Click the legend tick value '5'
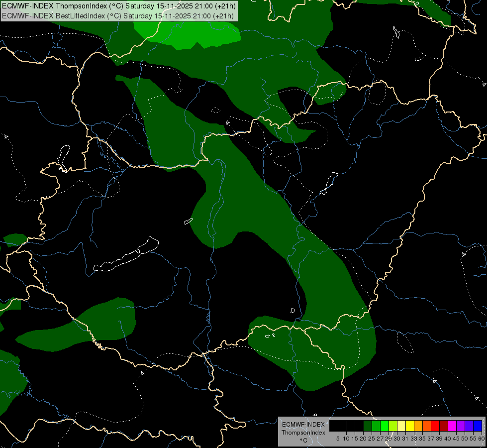Viewport: 487px width, 448px height. [338, 439]
